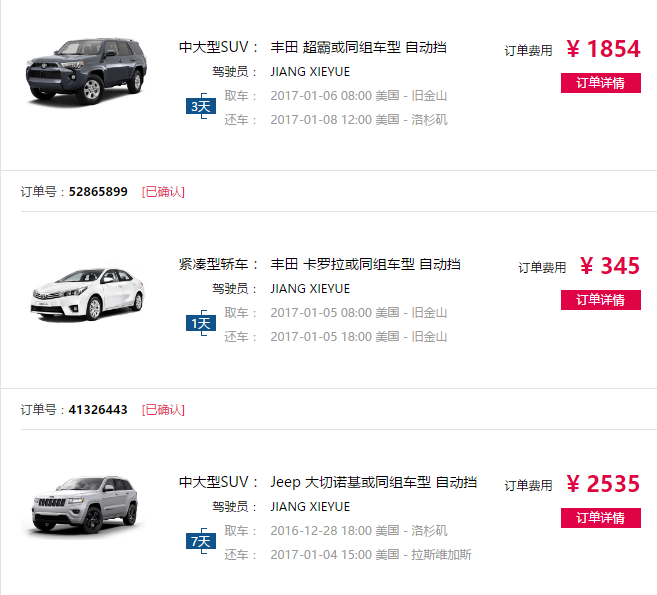This screenshot has width=657, height=595.
Task: Click the 3天 duration badge
Action: 201,106
